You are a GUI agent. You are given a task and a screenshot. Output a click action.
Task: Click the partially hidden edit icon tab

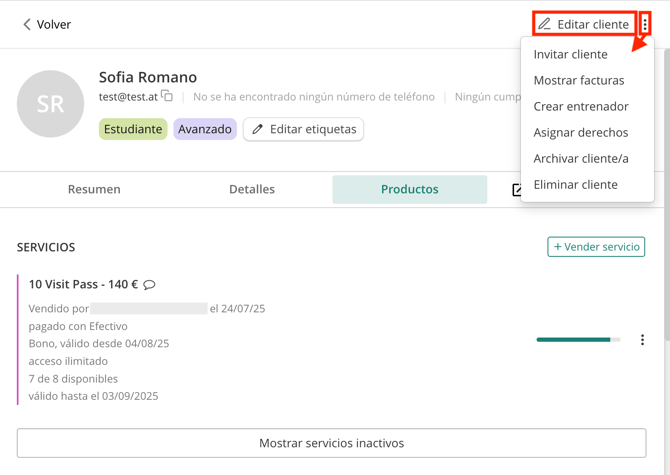coord(516,189)
